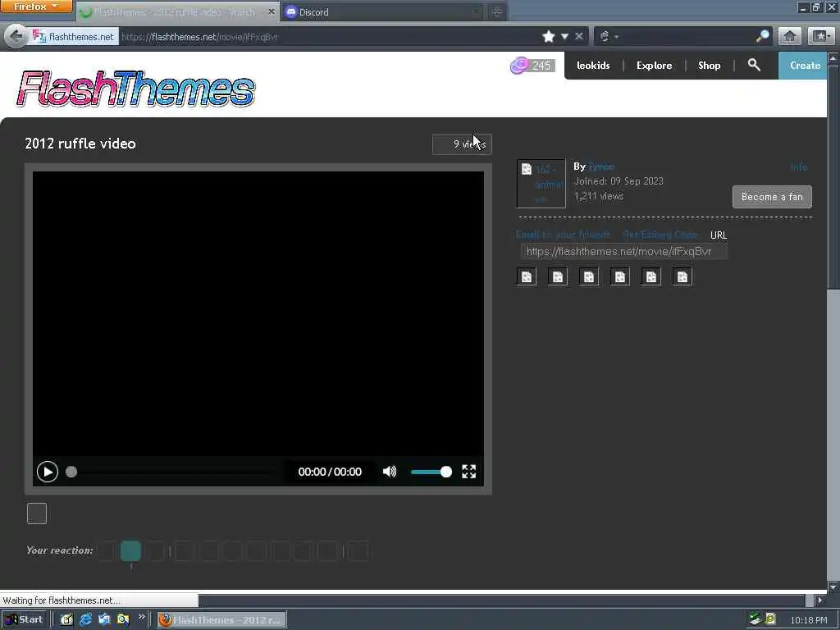
Task: Close the FlashThemes tab
Action: [x=272, y=11]
